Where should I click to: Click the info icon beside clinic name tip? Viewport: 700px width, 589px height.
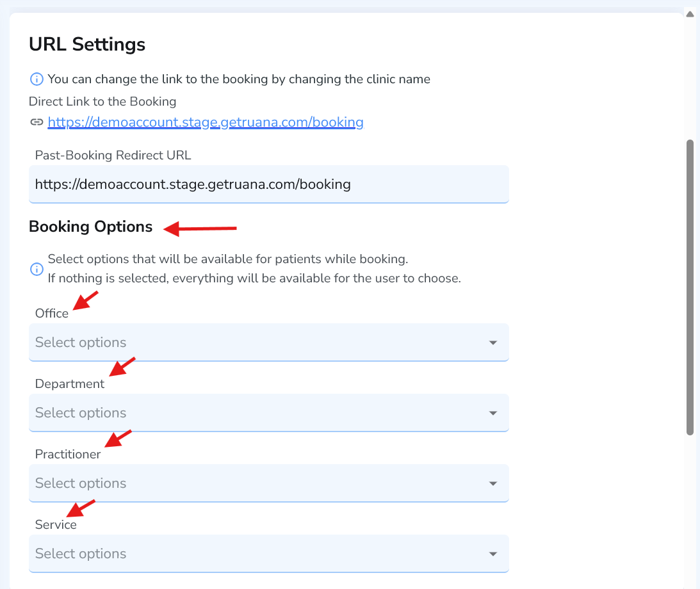(37, 79)
